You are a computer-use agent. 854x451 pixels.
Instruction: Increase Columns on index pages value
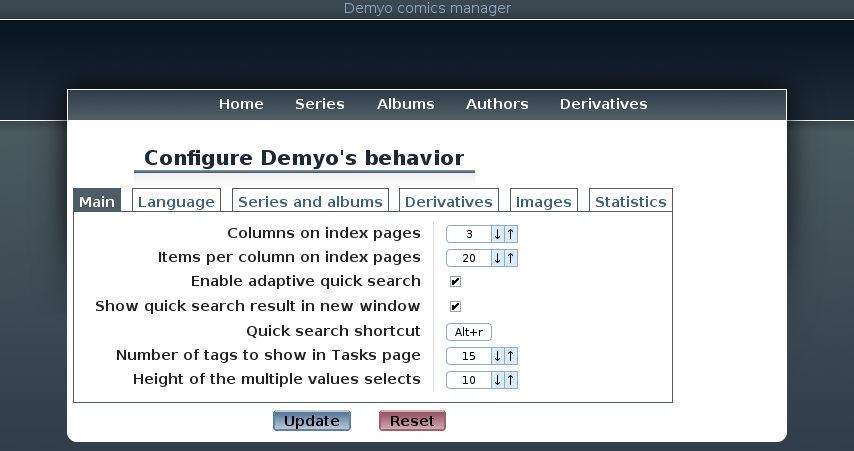(511, 234)
